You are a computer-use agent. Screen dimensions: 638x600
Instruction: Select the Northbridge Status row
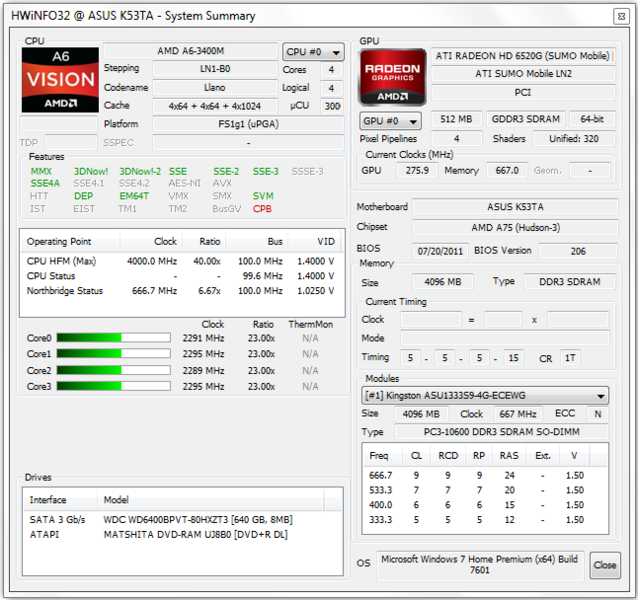pos(181,291)
